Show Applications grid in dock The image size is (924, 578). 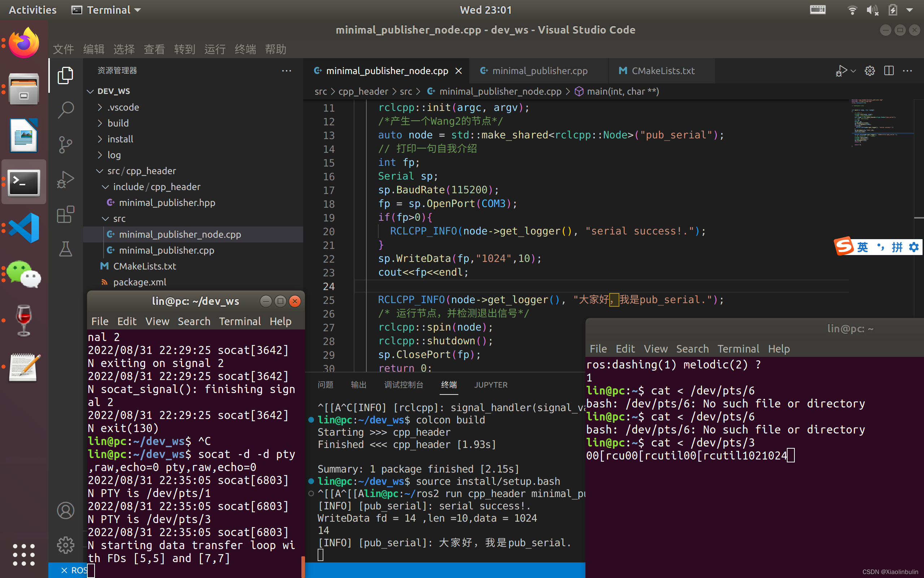click(x=24, y=555)
